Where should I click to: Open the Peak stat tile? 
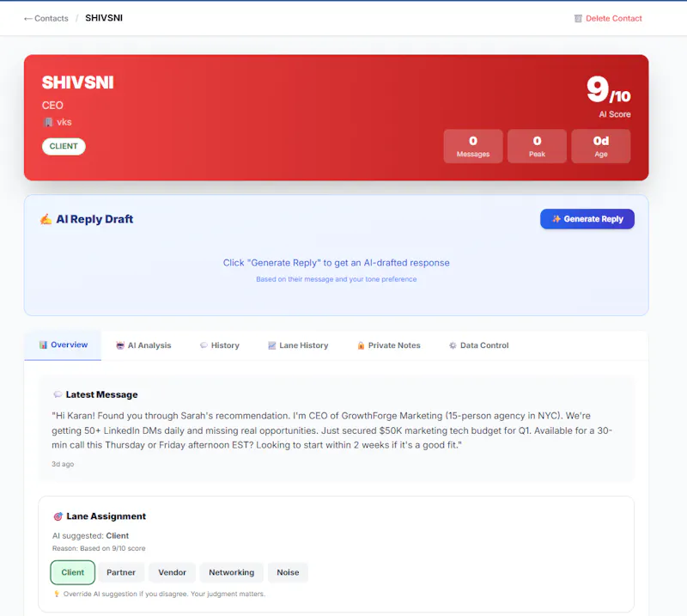[537, 146]
